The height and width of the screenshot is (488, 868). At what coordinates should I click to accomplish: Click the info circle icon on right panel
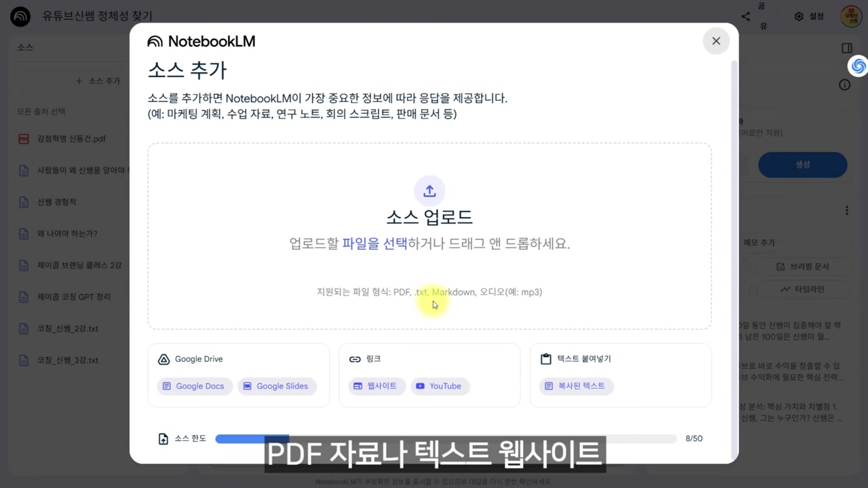pyautogui.click(x=845, y=85)
